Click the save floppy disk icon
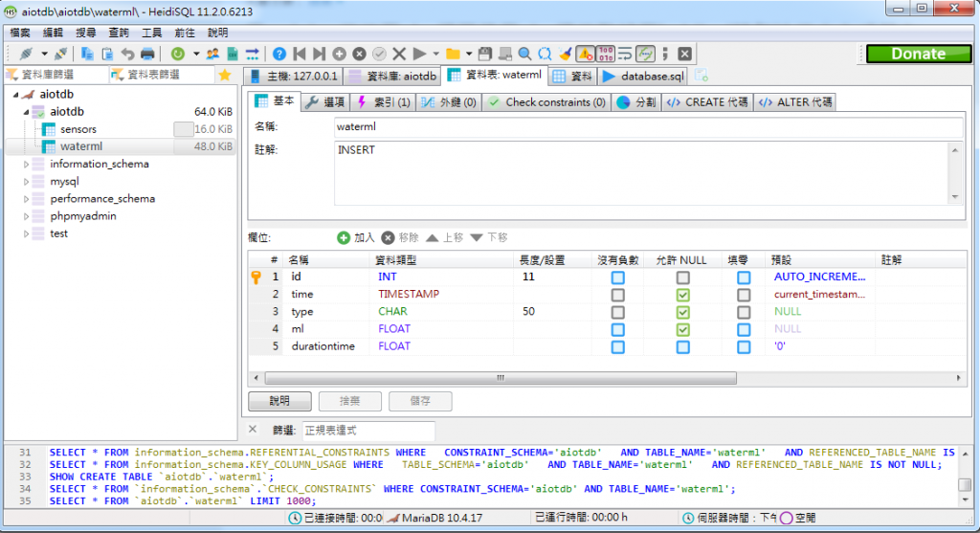This screenshot has width=980, height=533. pyautogui.click(x=485, y=54)
